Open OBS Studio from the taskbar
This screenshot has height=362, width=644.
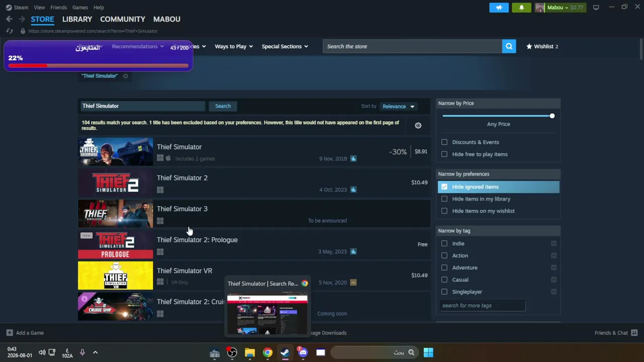point(232,352)
